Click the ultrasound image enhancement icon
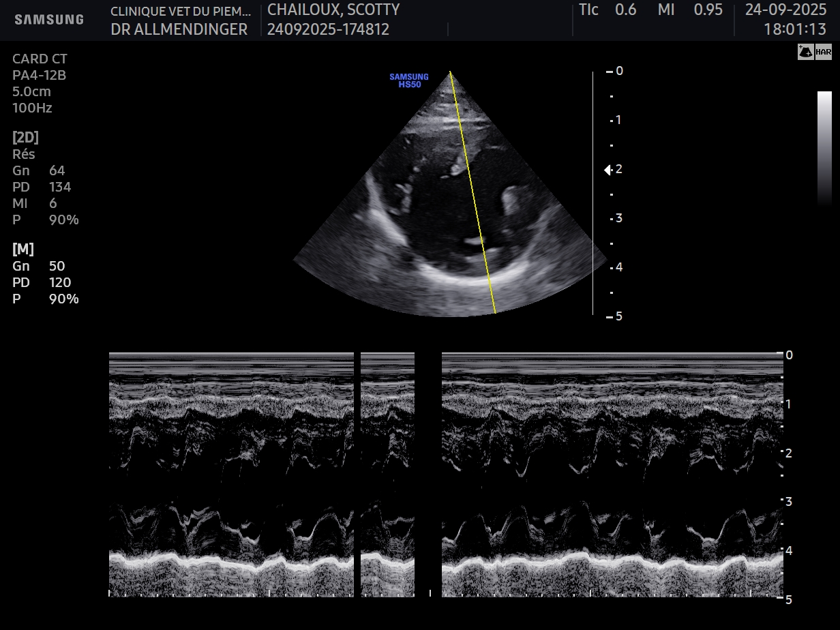This screenshot has height=630, width=840. point(805,52)
